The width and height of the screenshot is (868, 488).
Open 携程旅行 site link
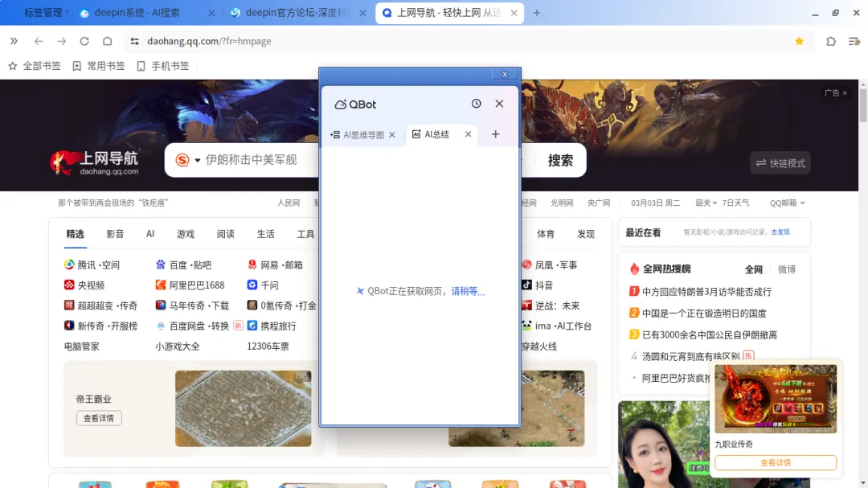point(272,326)
